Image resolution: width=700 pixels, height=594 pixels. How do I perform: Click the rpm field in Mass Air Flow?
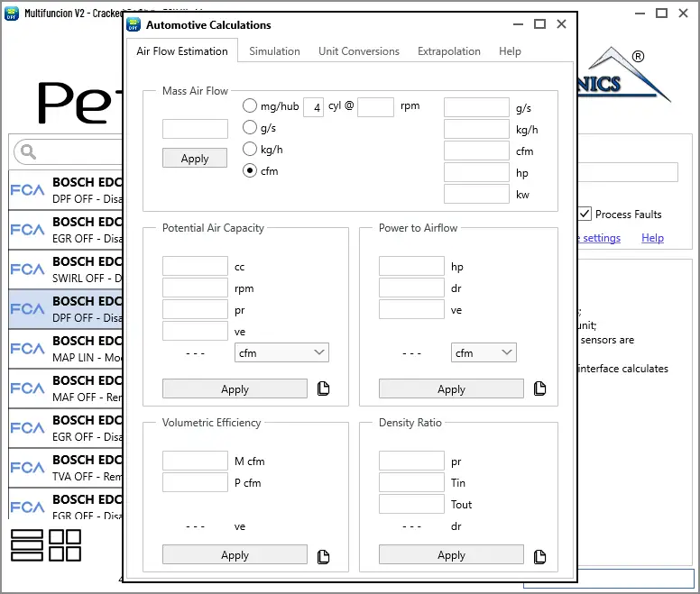coord(375,107)
